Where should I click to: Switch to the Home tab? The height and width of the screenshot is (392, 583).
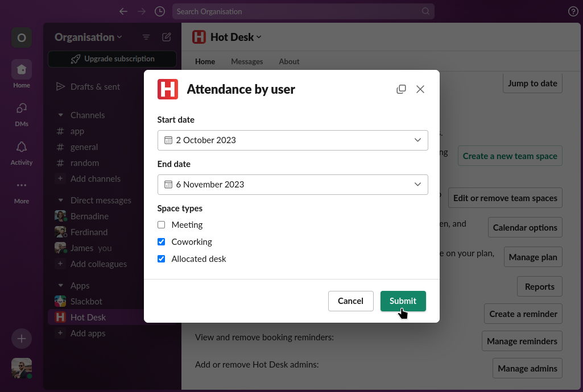click(x=205, y=61)
